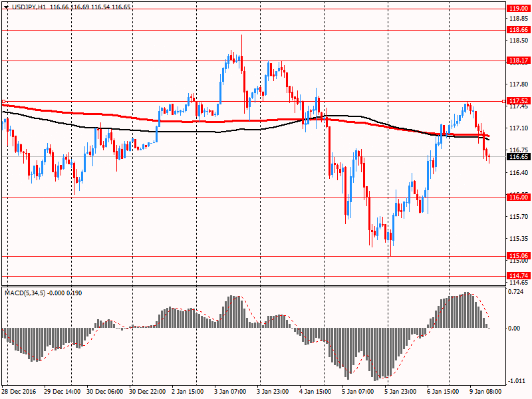The image size is (532, 399).
Task: Click the 117.52 red price label
Action: coord(518,101)
